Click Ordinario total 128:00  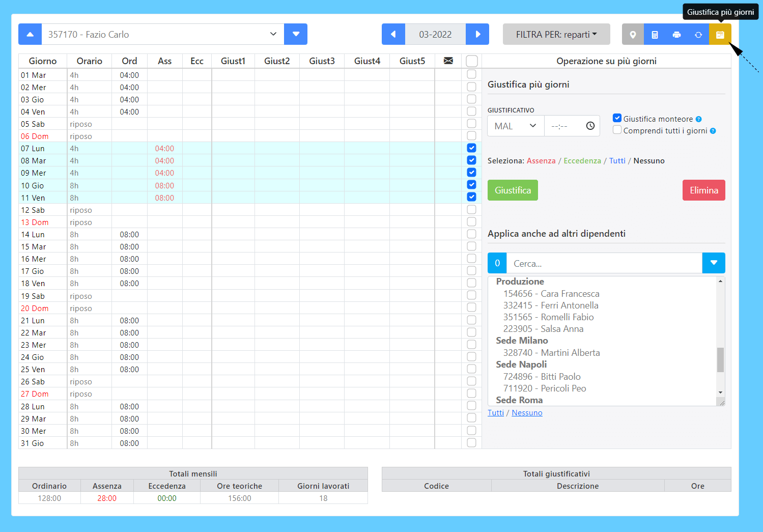click(x=49, y=498)
